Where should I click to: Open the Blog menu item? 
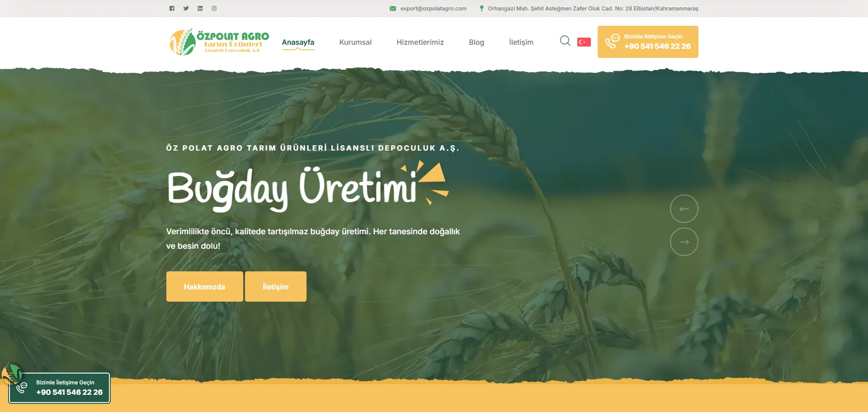pyautogui.click(x=476, y=42)
